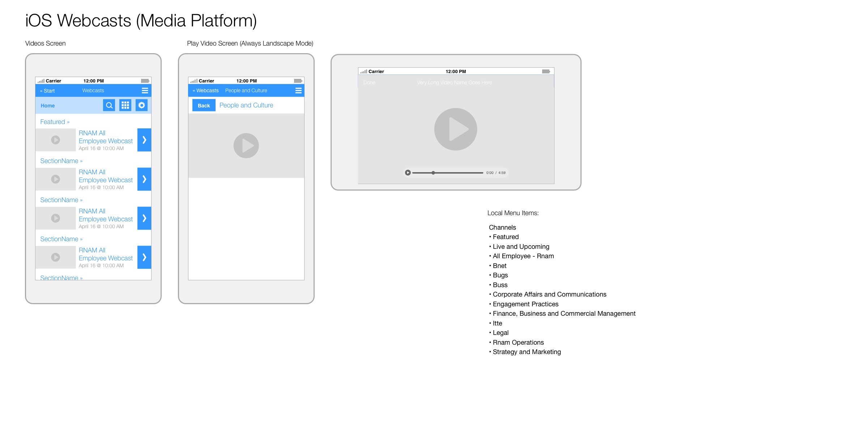Click the search icon in Home bar
This screenshot has height=434, width=868.
[109, 105]
